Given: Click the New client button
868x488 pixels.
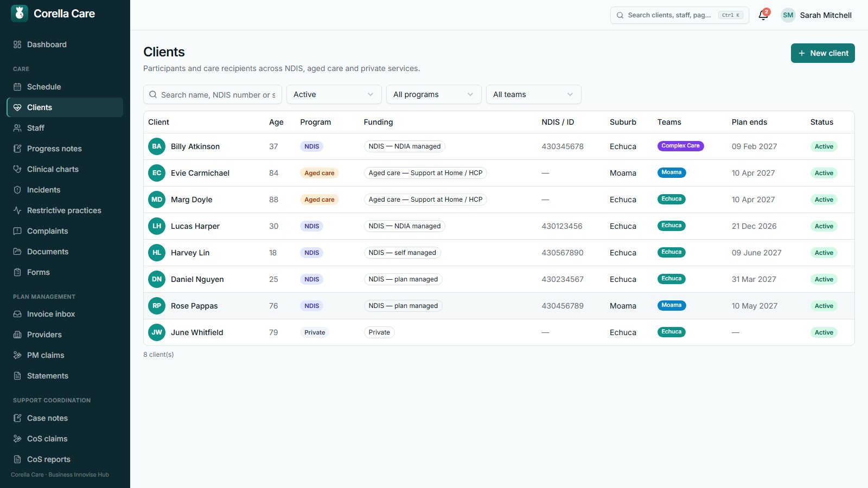Looking at the screenshot, I should [x=823, y=53].
